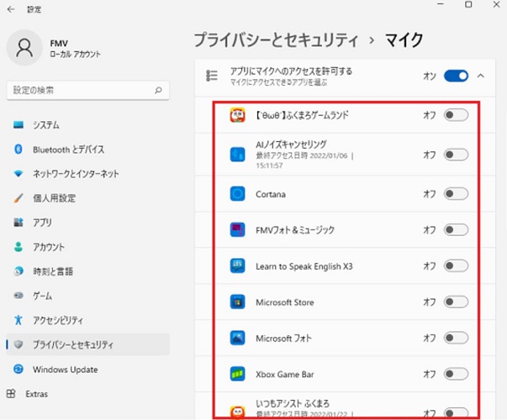This screenshot has width=507, height=420.
Task: Enable microphone for ふくまろゲームランド
Action: (456, 115)
